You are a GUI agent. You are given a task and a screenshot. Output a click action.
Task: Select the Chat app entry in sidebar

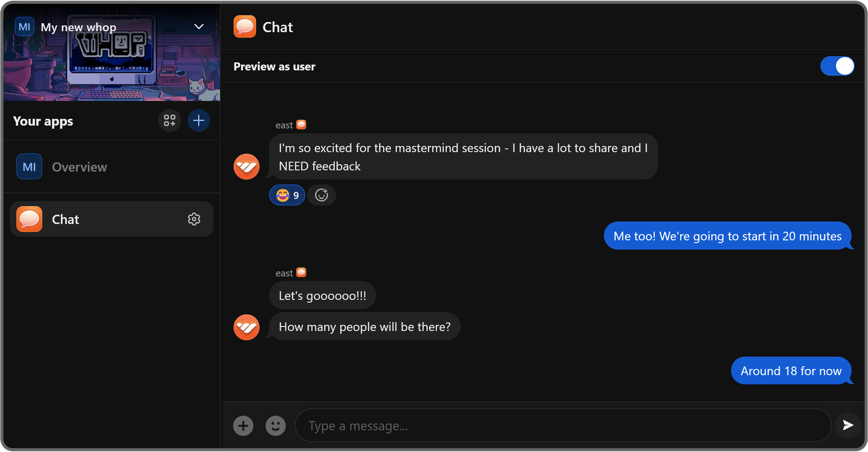(66, 219)
